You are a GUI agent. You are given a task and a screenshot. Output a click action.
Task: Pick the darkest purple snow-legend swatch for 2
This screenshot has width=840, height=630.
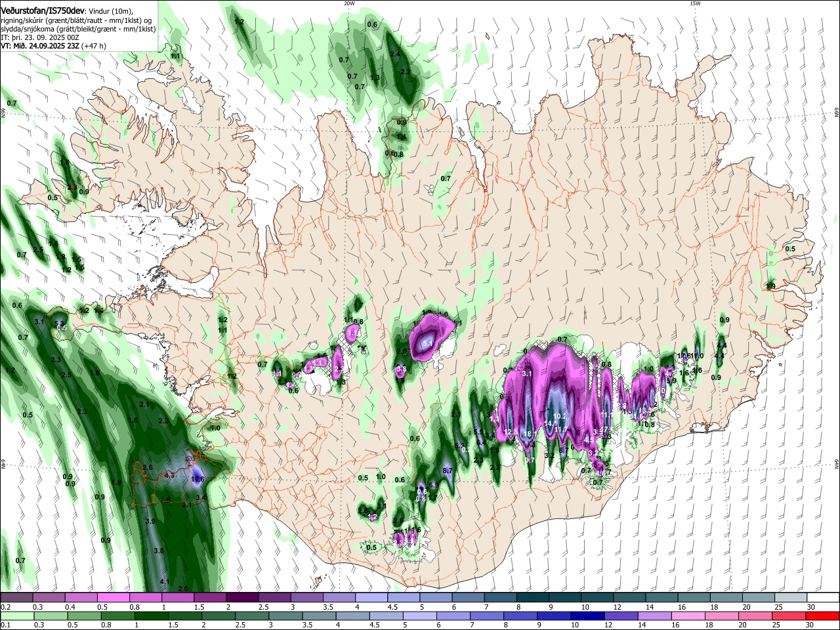[x=241, y=598]
